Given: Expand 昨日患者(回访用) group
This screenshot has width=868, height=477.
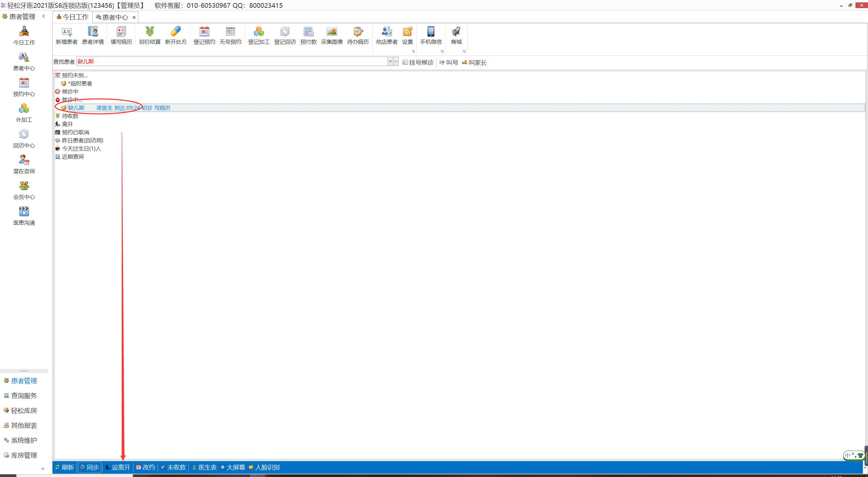Looking at the screenshot, I should [x=80, y=140].
